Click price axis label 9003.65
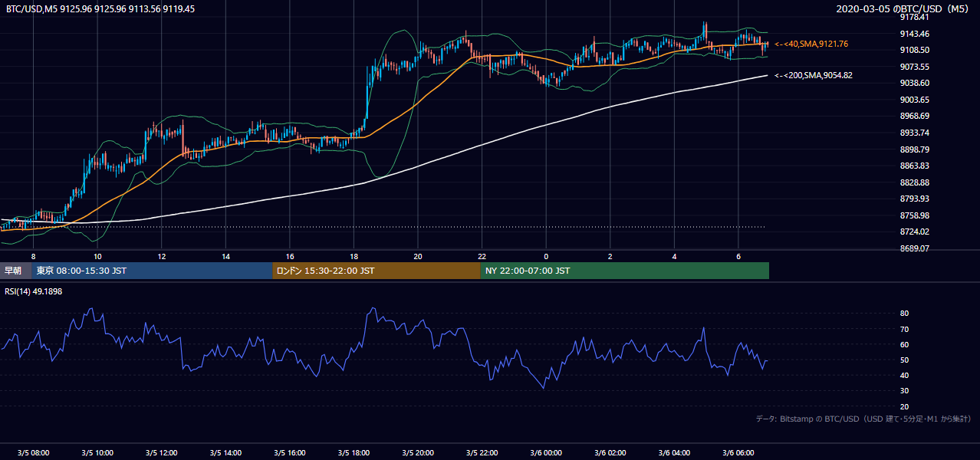 pyautogui.click(x=914, y=100)
